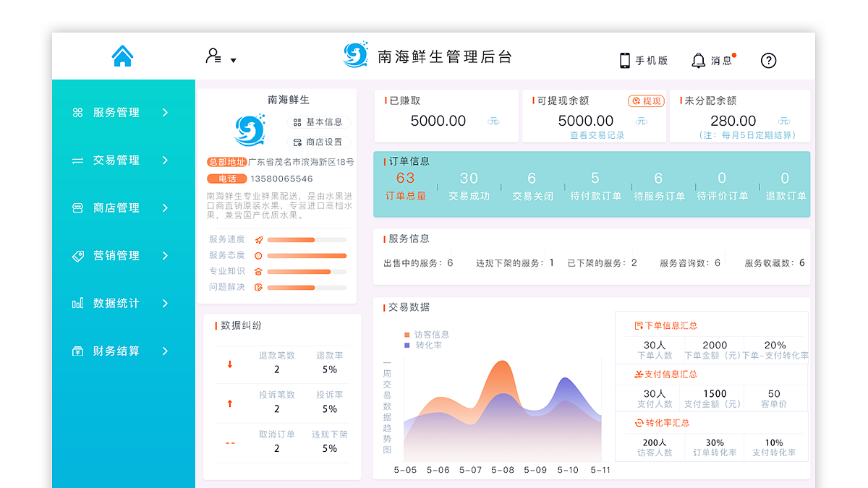The height and width of the screenshot is (488, 868).
Task: Click the 服务速度 rating bar
Action: tap(306, 239)
